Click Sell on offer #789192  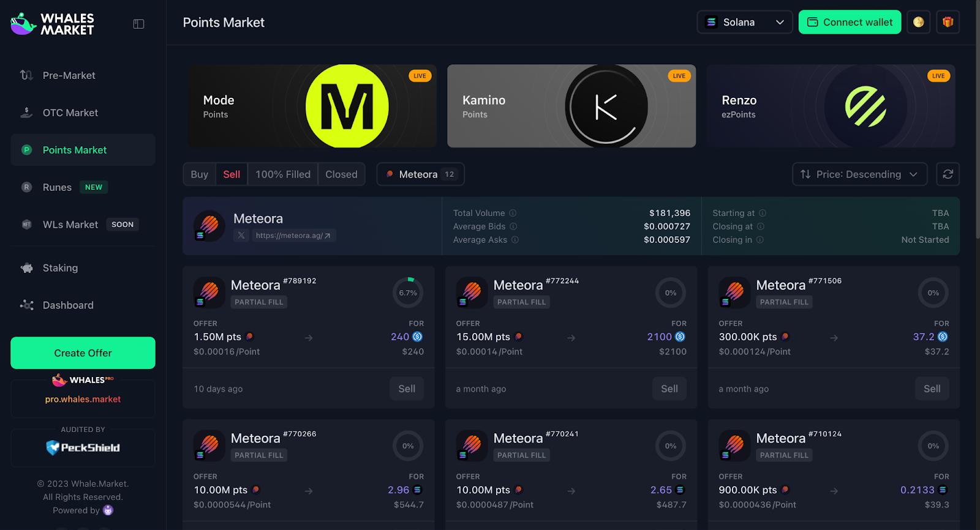click(407, 389)
